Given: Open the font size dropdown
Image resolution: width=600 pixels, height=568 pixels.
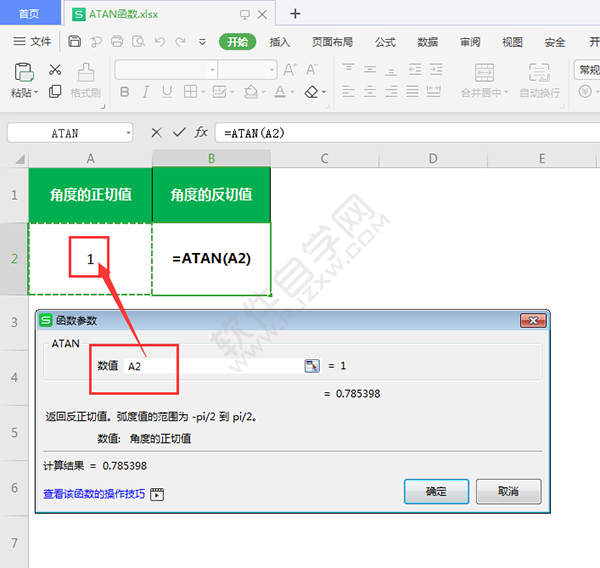Looking at the screenshot, I should 272,70.
